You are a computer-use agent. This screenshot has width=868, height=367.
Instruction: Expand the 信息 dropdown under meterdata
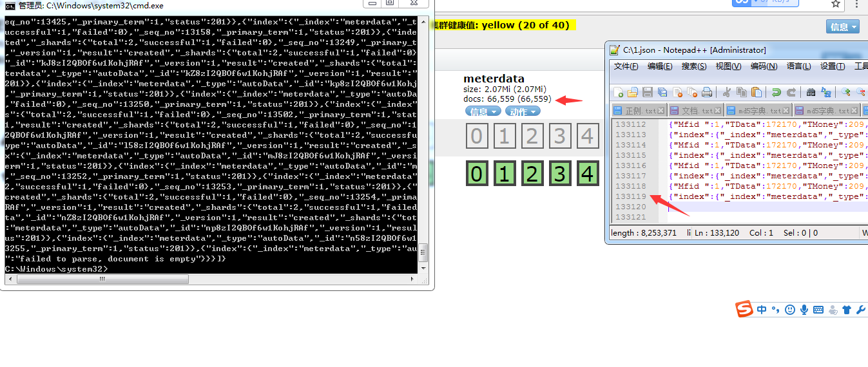(x=483, y=111)
